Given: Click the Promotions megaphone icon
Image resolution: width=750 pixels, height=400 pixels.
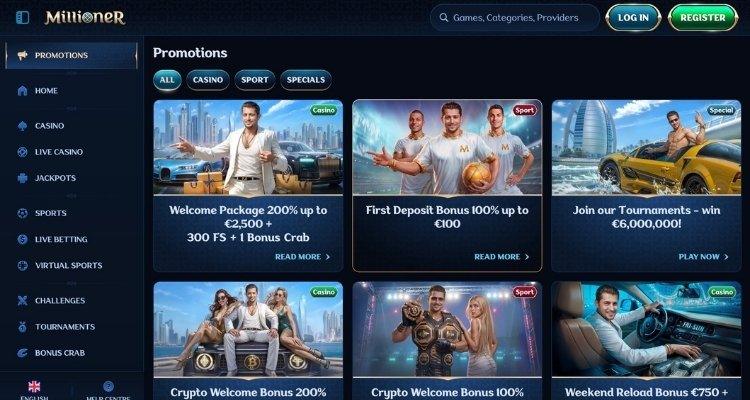Looking at the screenshot, I should 22,56.
